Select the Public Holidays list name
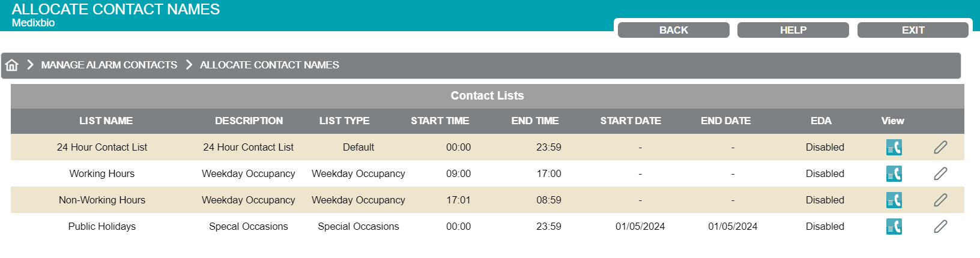The height and width of the screenshot is (258, 980). tap(102, 226)
